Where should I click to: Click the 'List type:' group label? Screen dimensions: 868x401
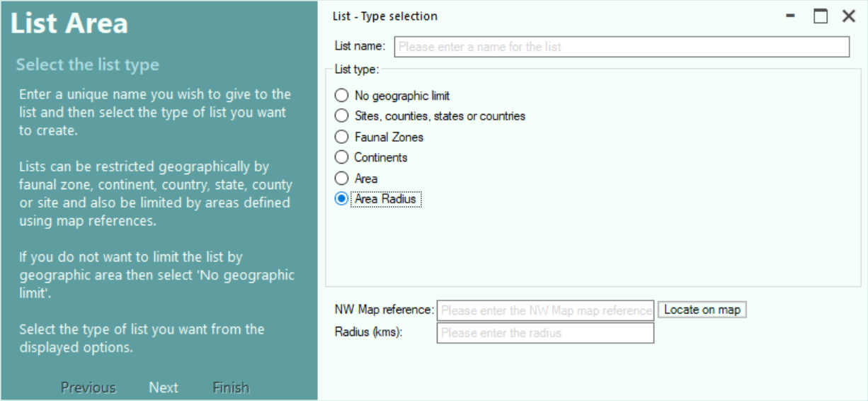click(x=357, y=69)
